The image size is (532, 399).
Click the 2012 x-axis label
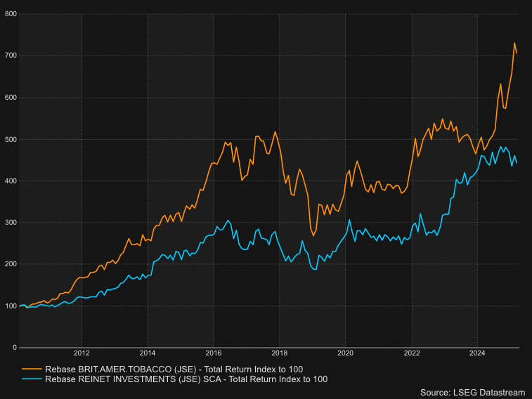(x=82, y=353)
